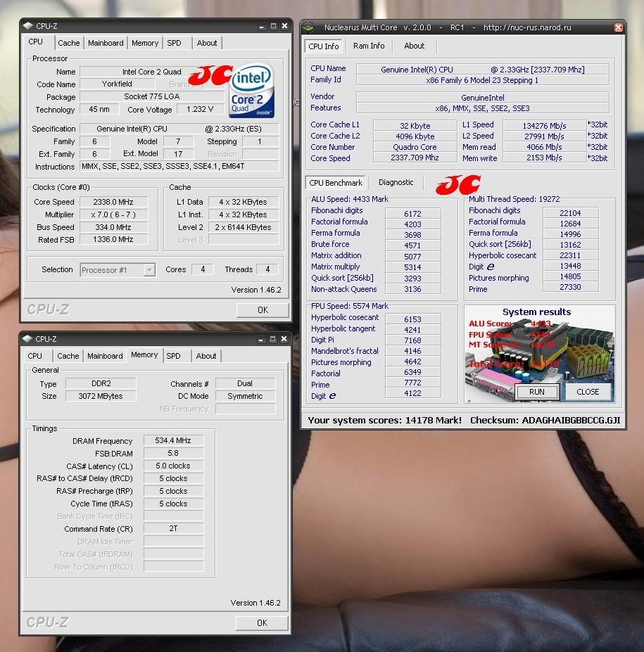Switch to Memory tab in top CPU-Z window
The image size is (644, 652).
[145, 43]
